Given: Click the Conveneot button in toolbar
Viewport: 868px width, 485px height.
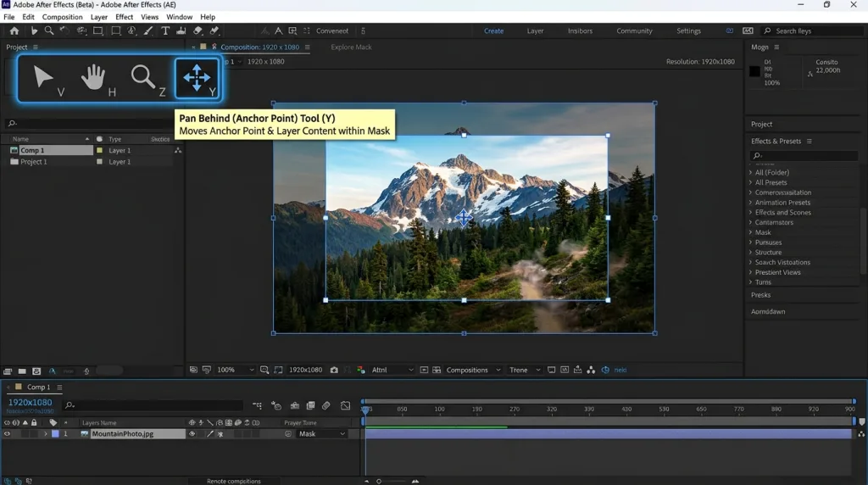Looking at the screenshot, I should 332,31.
